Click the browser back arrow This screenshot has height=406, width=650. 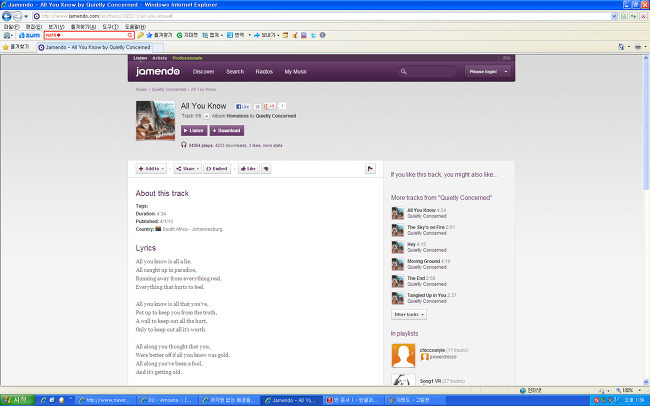(x=7, y=16)
